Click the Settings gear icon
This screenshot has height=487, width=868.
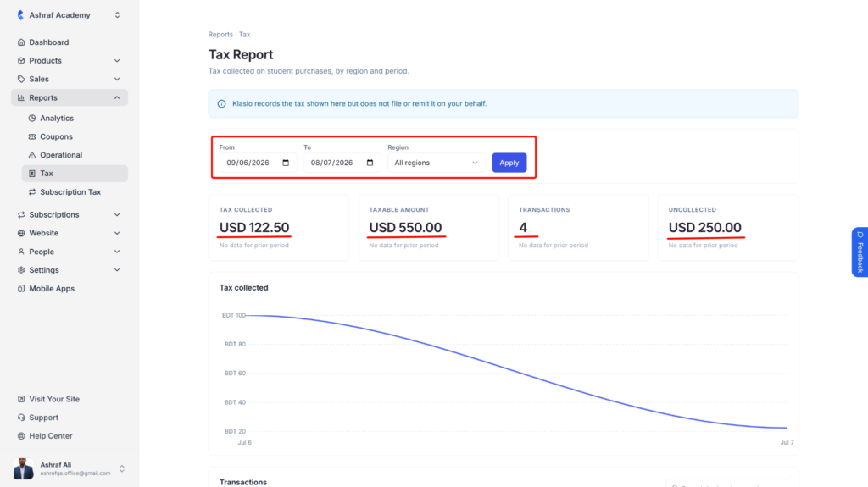tap(21, 270)
